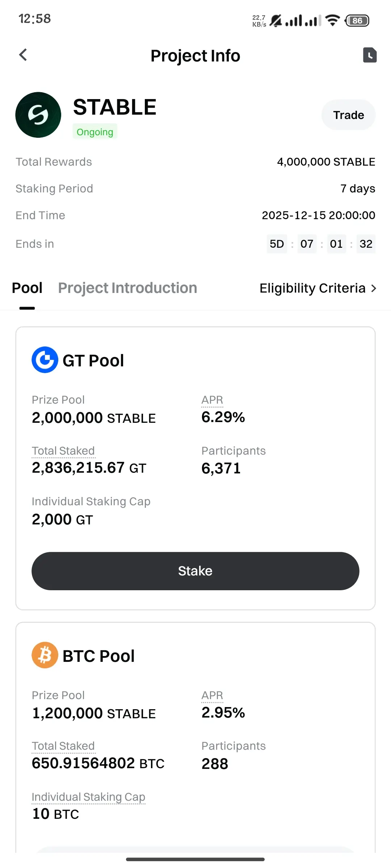Tap the GT Pool APR label
The width and height of the screenshot is (391, 868).
click(x=212, y=400)
